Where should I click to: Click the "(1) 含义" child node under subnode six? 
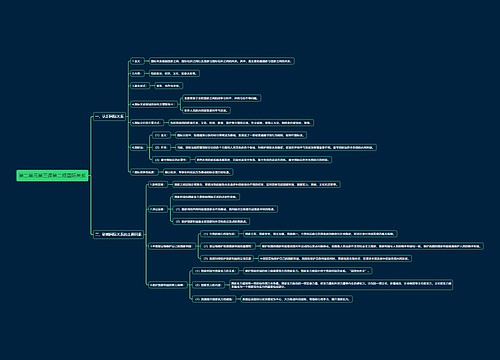coord(161,135)
